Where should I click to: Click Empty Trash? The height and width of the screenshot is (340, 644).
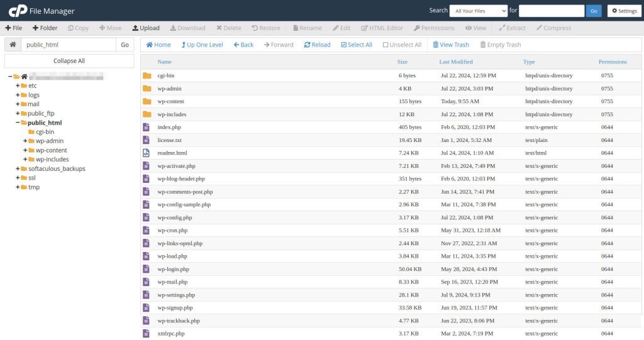point(500,45)
